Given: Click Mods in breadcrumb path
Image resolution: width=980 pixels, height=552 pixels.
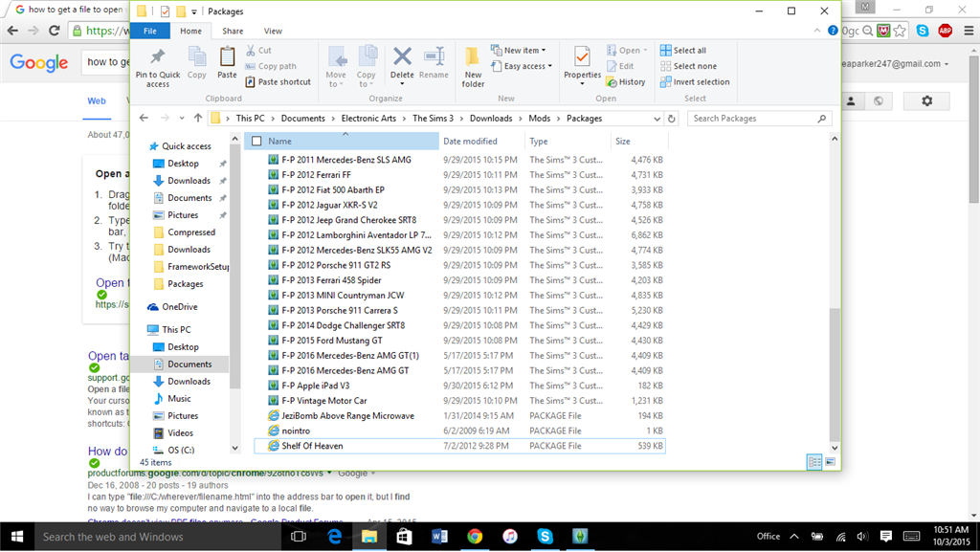Looking at the screenshot, I should 539,118.
